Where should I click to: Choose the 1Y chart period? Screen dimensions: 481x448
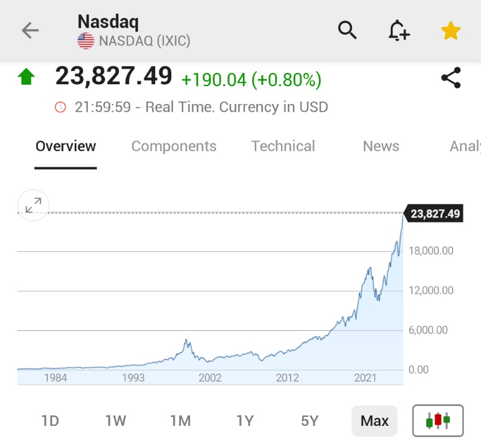(x=245, y=421)
